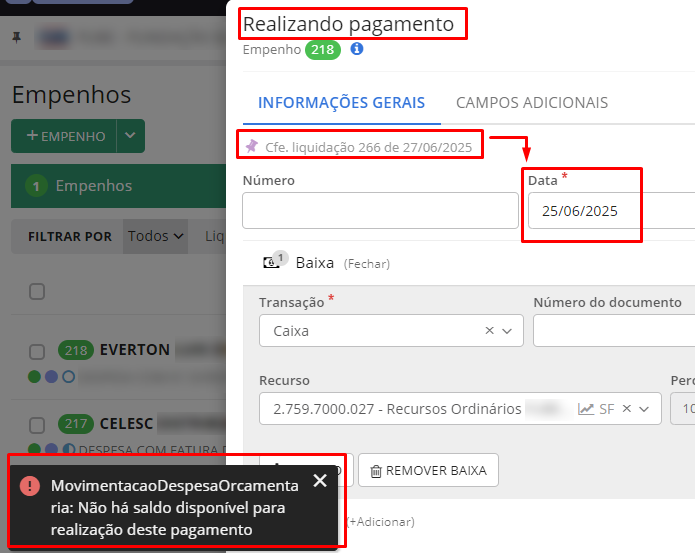Screen dimensions: 695x553
Task: Click the Empenhos page heading
Action: pyautogui.click(x=71, y=95)
